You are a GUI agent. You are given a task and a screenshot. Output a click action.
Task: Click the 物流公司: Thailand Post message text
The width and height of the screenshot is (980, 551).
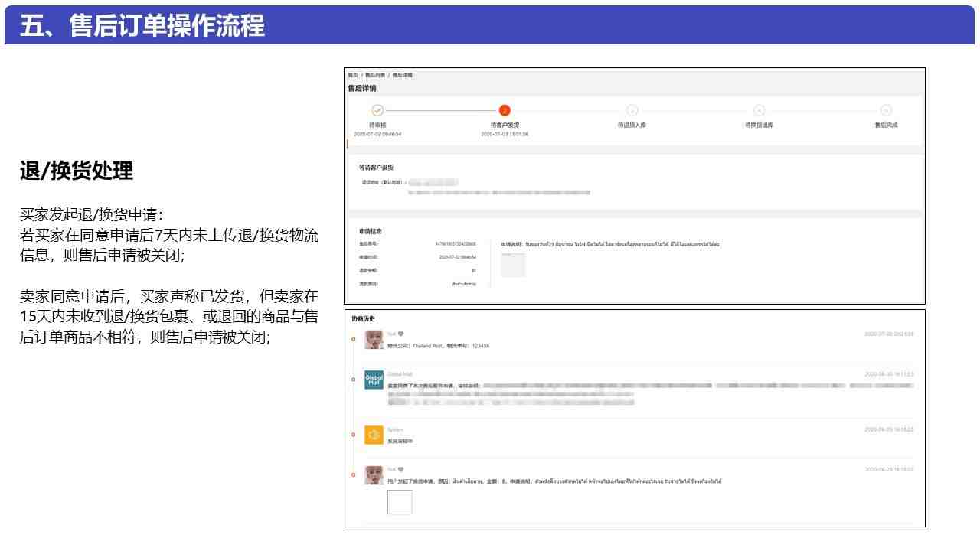(438, 346)
